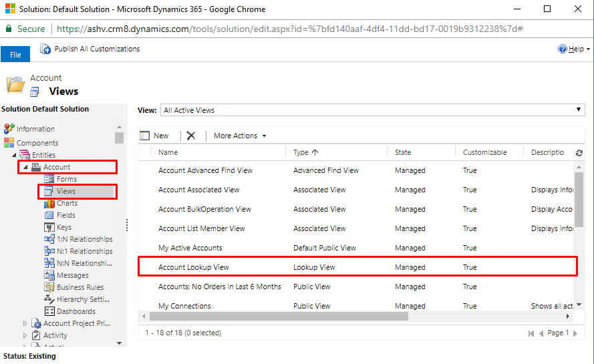Click the browser address bar URL

coord(290,29)
